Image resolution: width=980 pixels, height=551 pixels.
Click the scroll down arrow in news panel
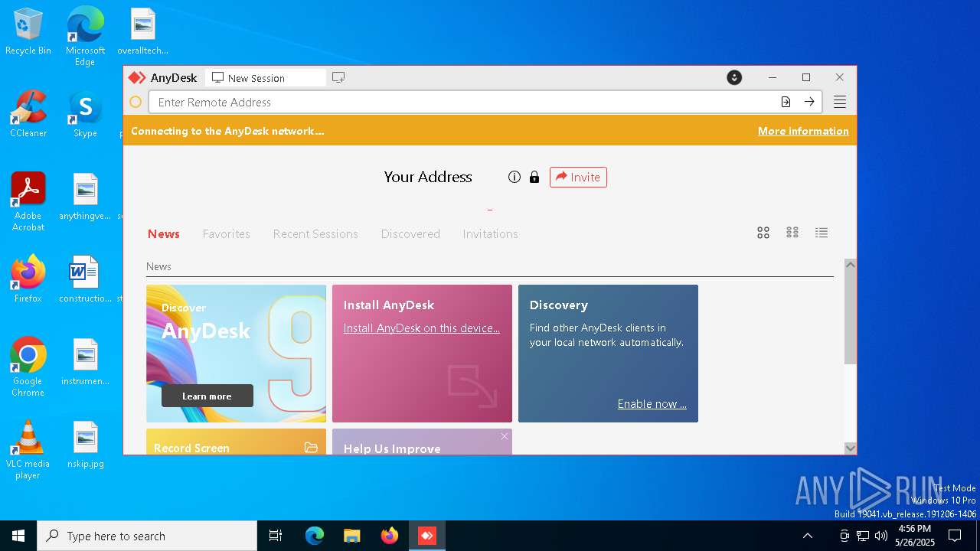850,448
